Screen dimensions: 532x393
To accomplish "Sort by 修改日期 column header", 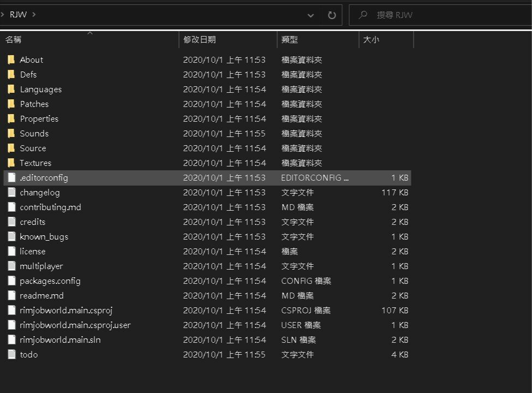I will [x=228, y=40].
